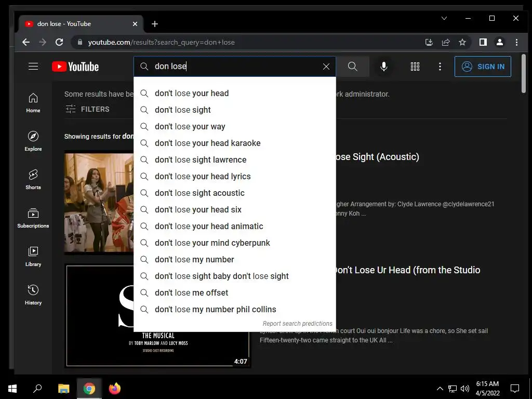Select 'don't lose me offset' suggestion

pyautogui.click(x=235, y=293)
